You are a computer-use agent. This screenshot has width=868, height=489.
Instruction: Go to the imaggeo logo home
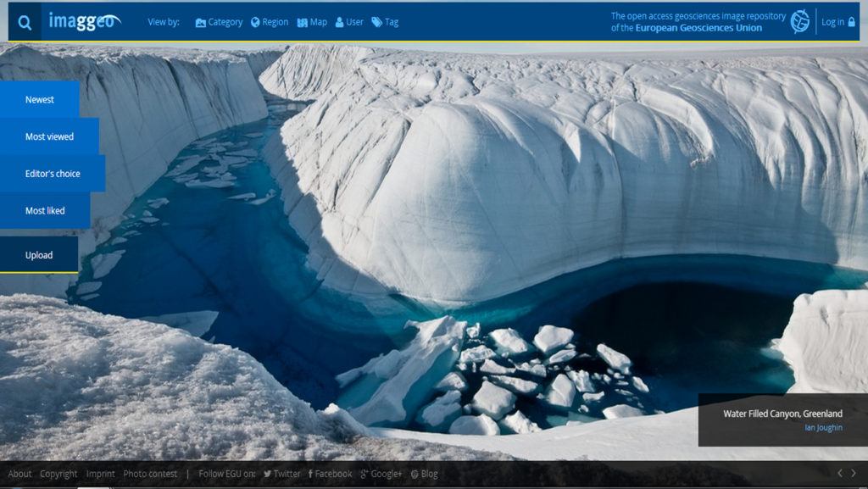tap(85, 21)
